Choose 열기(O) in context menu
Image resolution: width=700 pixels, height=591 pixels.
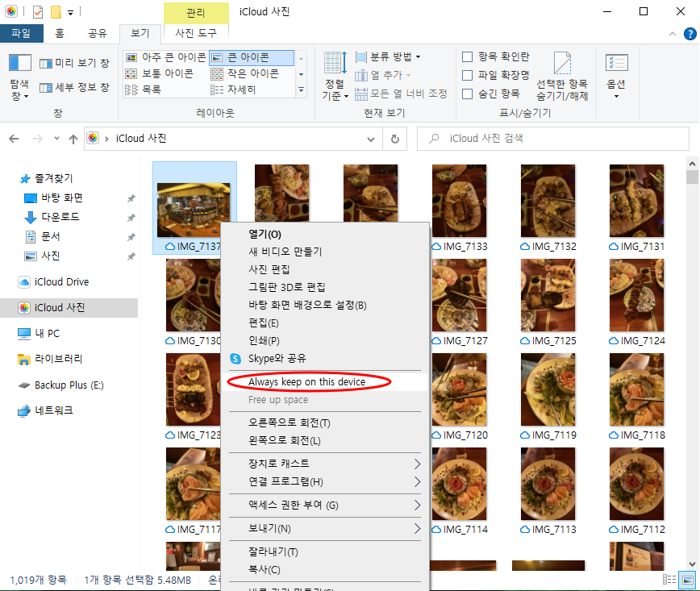pos(325,235)
